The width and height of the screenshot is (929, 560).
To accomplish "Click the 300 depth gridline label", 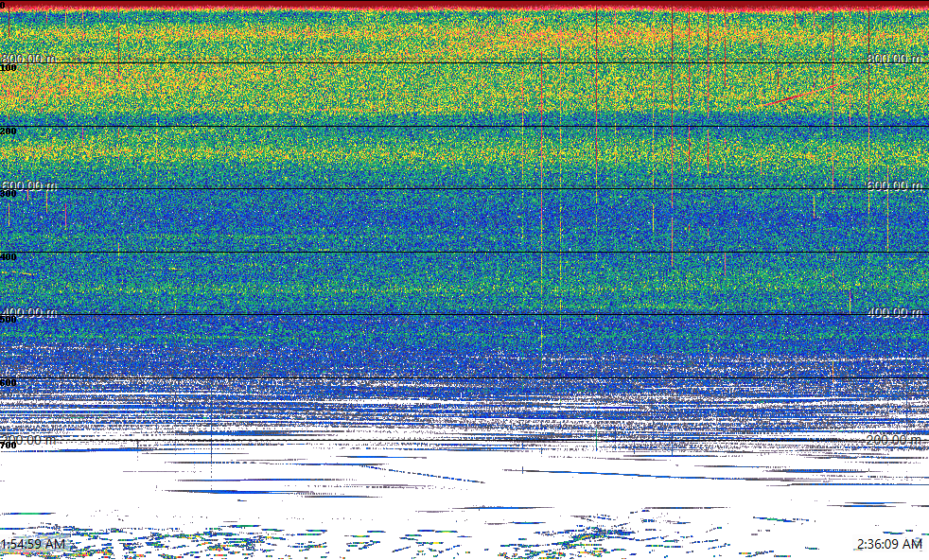I will (x=9, y=194).
